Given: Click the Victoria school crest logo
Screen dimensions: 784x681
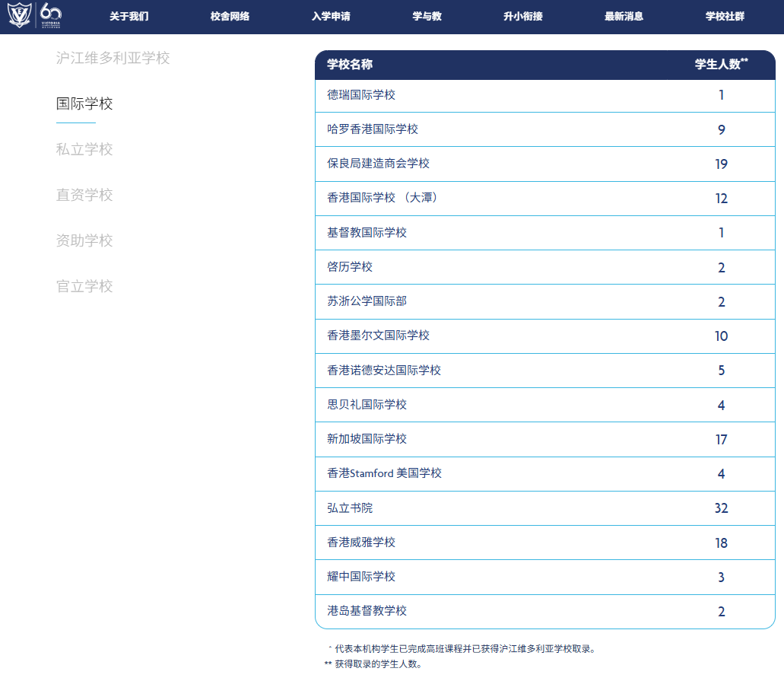Looking at the screenshot, I should 20,15.
